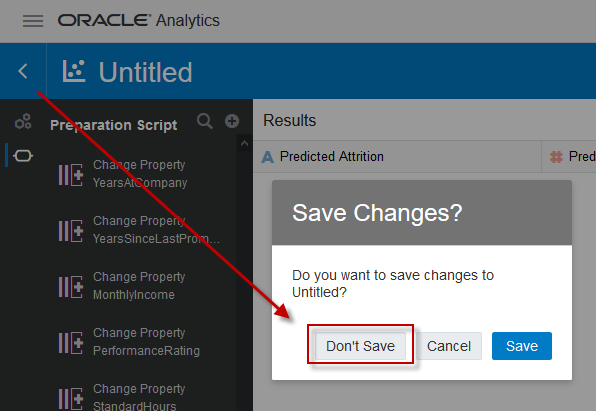Click the MonthlyIncome step column icon
Screen dimensions: 596x411
(x=71, y=287)
